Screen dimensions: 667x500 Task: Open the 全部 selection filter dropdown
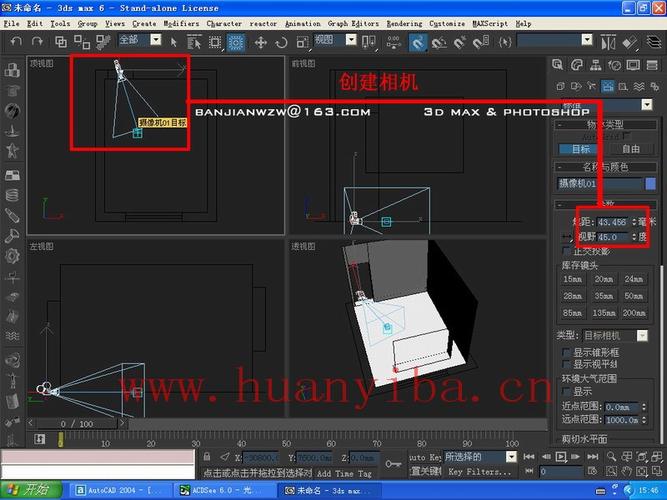[156, 40]
